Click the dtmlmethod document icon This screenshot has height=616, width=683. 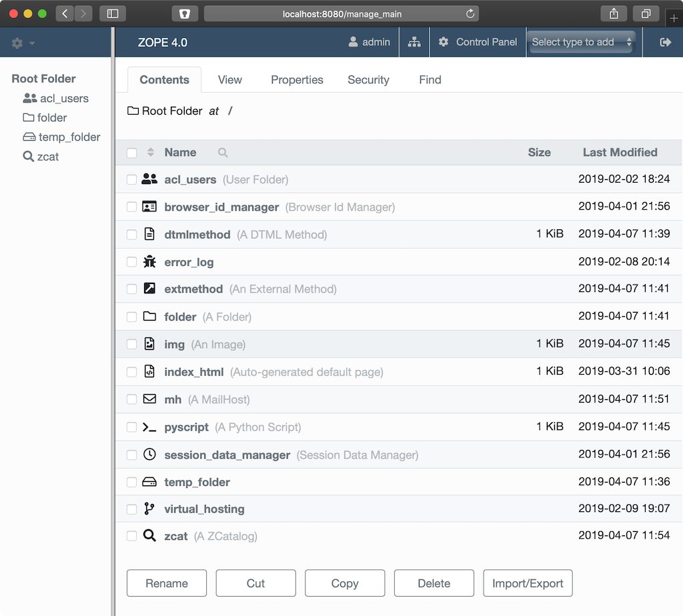[x=149, y=234]
